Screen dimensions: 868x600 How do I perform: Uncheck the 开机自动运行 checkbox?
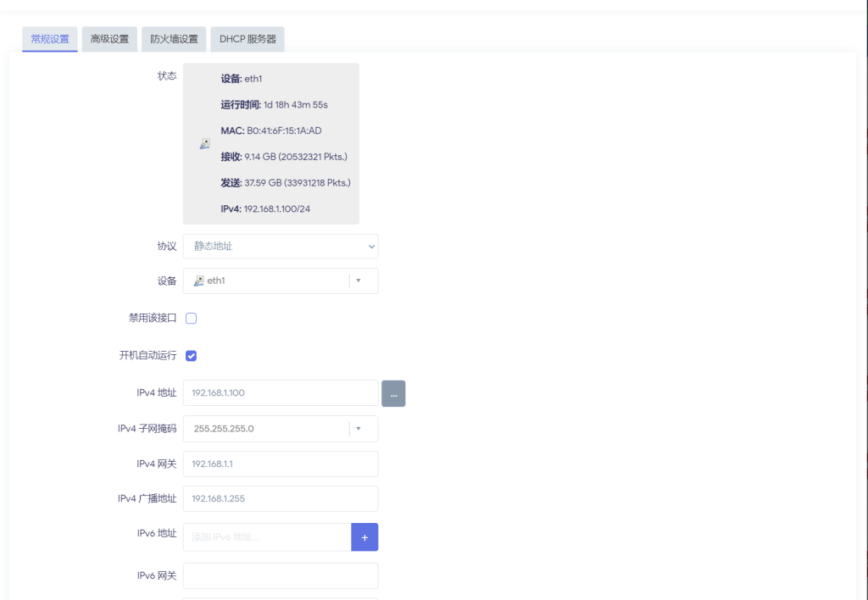pyautogui.click(x=192, y=356)
